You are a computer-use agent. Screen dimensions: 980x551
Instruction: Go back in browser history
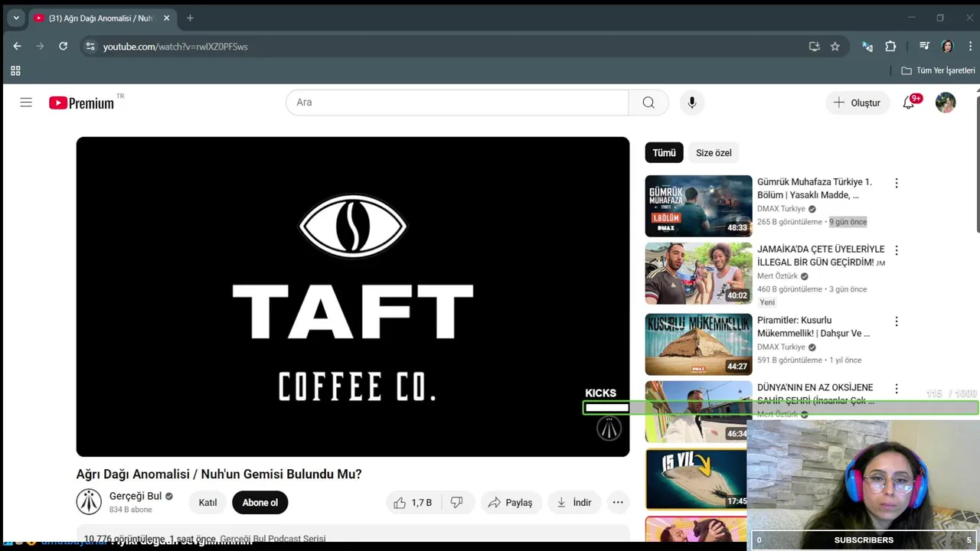17,47
